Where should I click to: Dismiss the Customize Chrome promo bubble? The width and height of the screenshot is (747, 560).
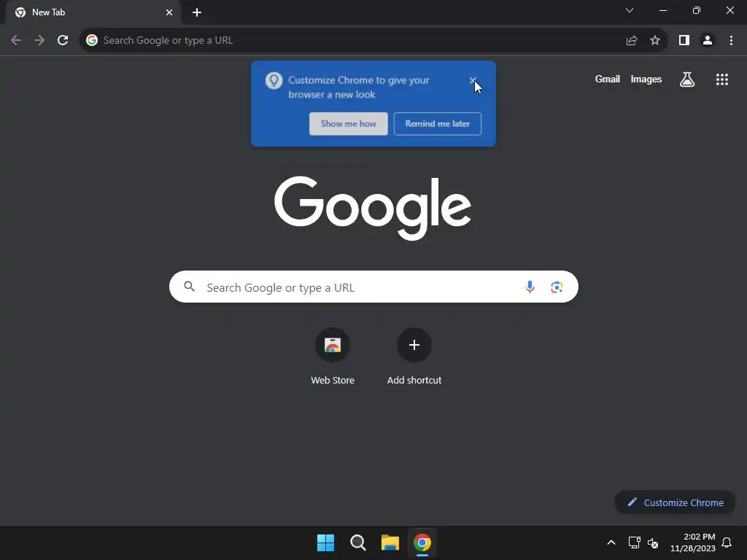tap(473, 80)
